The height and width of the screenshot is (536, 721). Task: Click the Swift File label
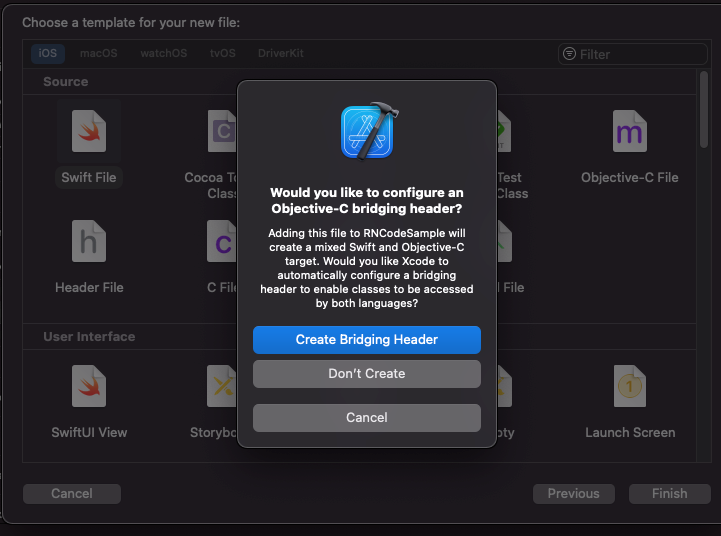[x=89, y=177]
